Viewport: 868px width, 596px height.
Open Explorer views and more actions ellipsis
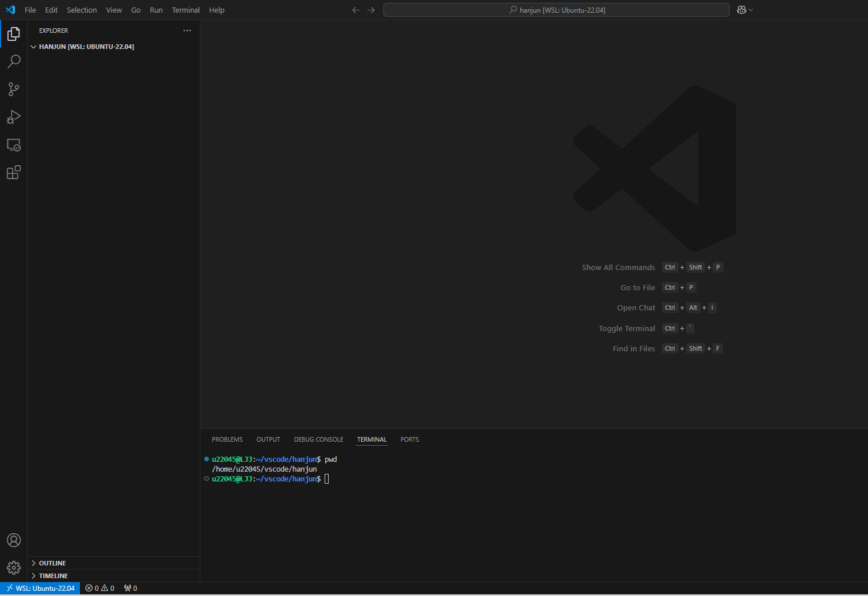click(187, 31)
